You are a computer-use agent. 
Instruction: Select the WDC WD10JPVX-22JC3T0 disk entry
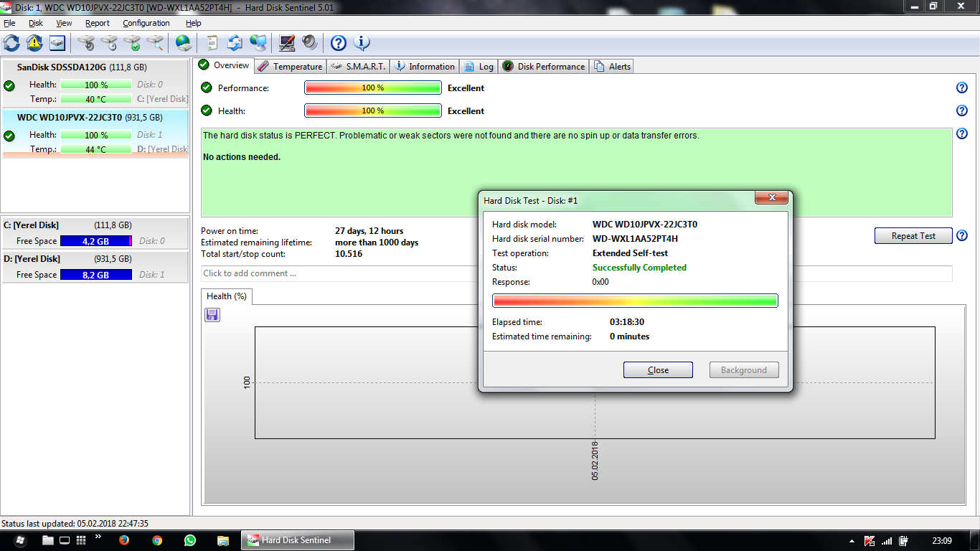point(95,133)
